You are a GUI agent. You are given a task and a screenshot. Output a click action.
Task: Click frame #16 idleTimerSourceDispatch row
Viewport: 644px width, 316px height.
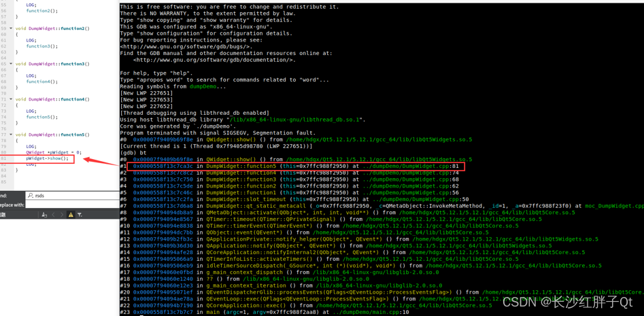[x=360, y=266]
